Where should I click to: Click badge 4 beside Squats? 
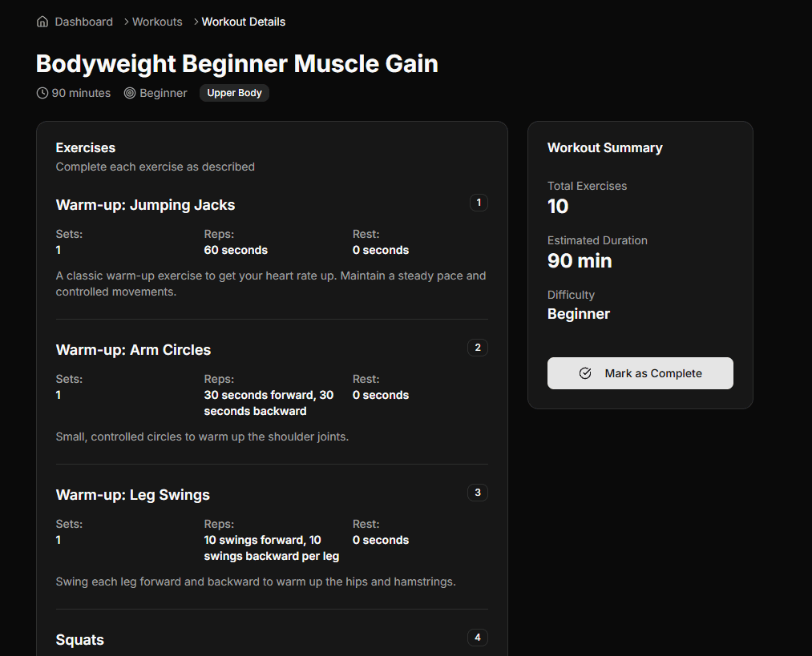click(x=477, y=637)
